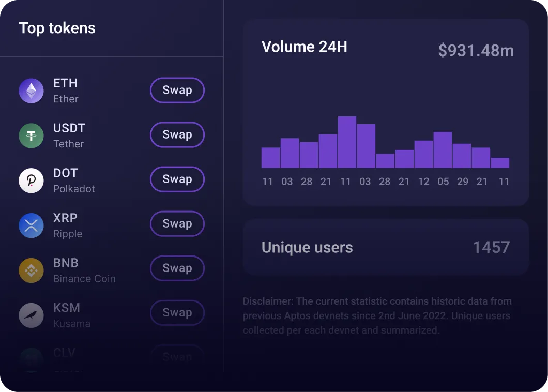Select the XRP Ripple logo icon
The width and height of the screenshot is (548, 392).
[x=31, y=225]
